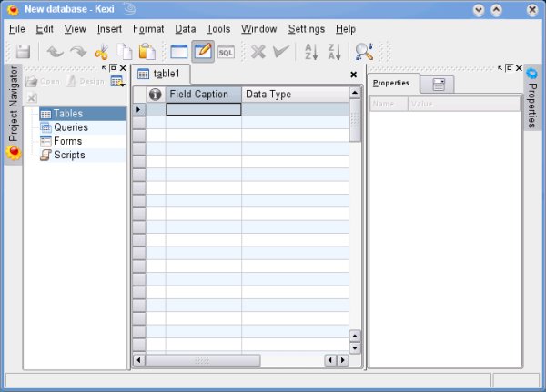Click the Delete row X icon
The width and height of the screenshot is (546, 392).
click(258, 52)
